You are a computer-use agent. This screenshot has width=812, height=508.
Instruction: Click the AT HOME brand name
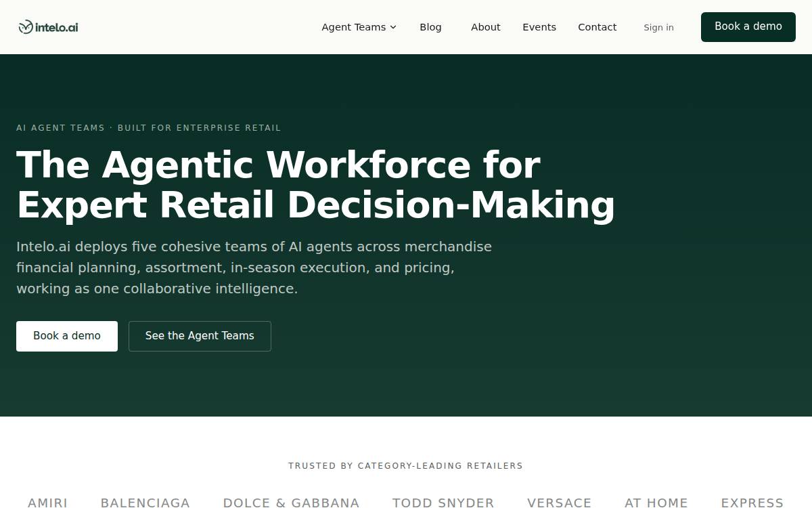pyautogui.click(x=656, y=503)
